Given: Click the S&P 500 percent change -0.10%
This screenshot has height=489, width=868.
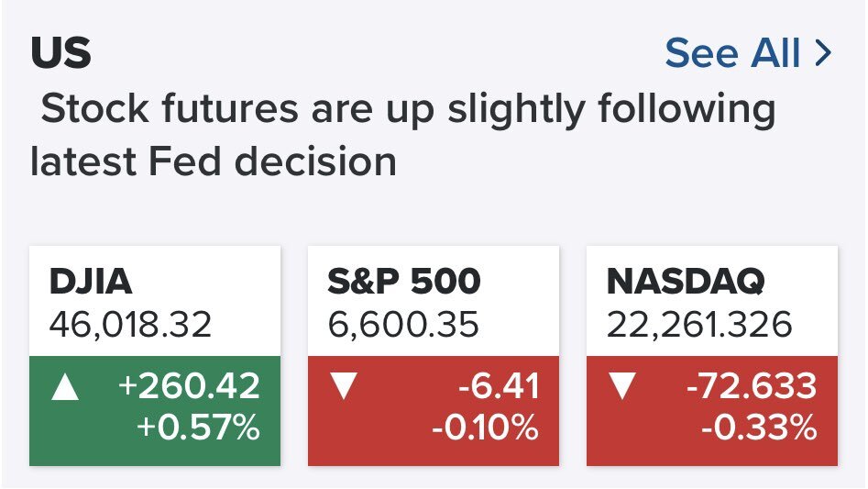Looking at the screenshot, I should pos(483,428).
